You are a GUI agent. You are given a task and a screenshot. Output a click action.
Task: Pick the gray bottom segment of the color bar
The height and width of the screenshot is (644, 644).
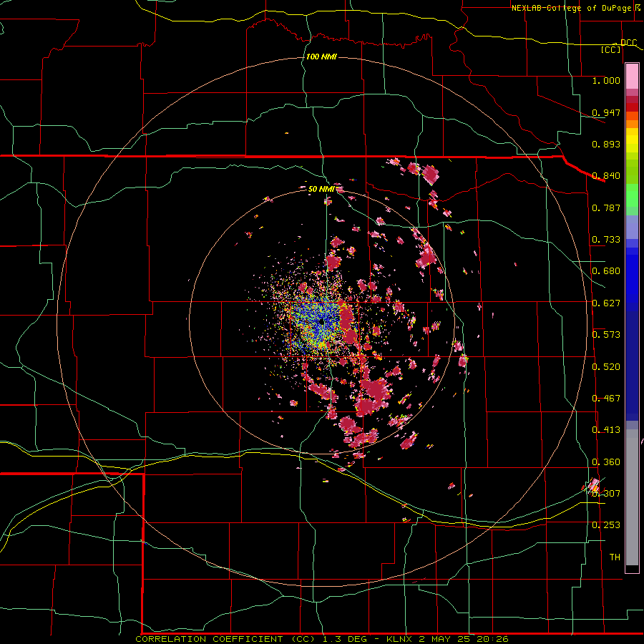(632, 497)
